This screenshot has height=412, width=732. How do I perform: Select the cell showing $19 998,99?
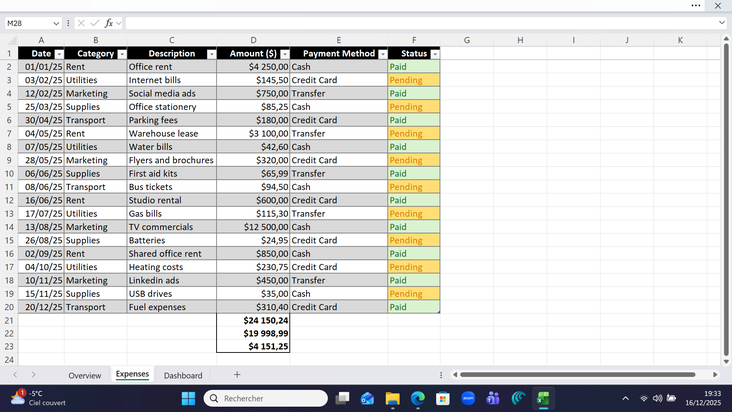(253, 333)
